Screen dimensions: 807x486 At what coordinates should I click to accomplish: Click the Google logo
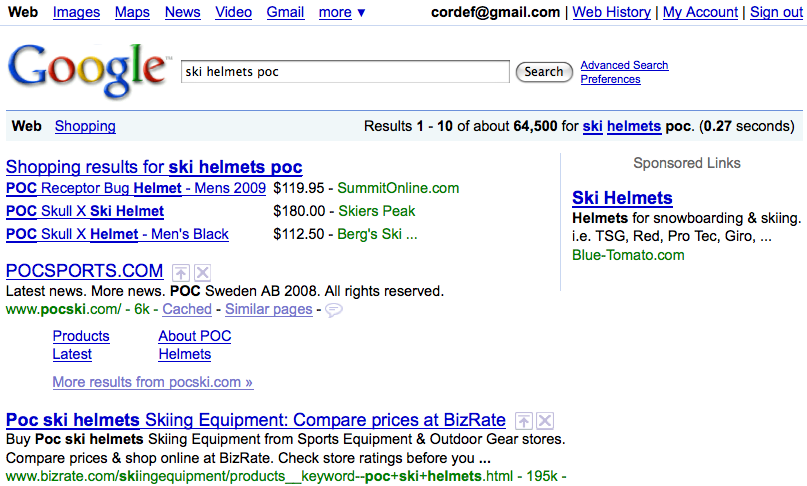pos(88,70)
